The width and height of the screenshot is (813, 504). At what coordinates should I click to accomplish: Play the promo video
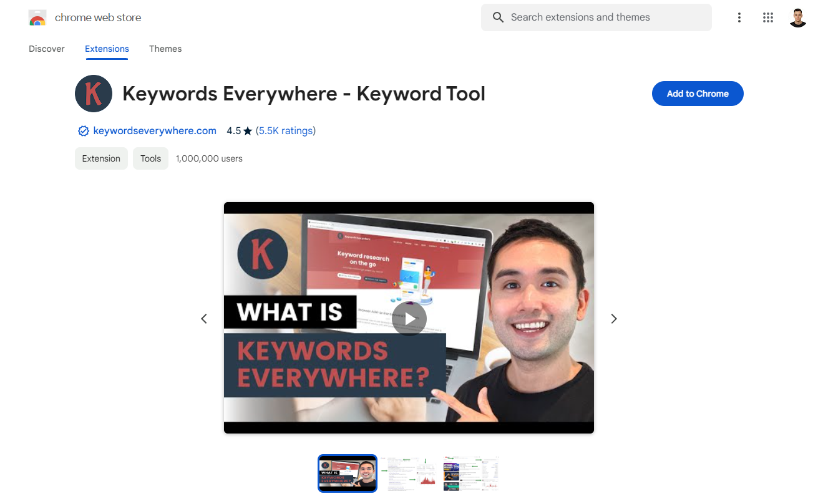(x=409, y=319)
